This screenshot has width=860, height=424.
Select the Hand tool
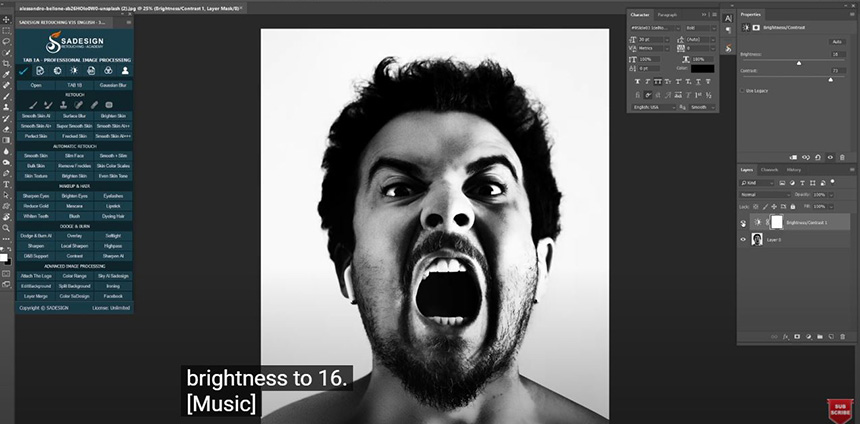click(x=6, y=217)
